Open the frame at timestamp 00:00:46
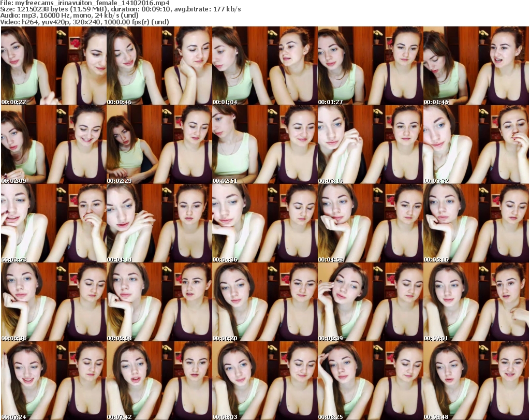The image size is (530, 420). [159, 66]
